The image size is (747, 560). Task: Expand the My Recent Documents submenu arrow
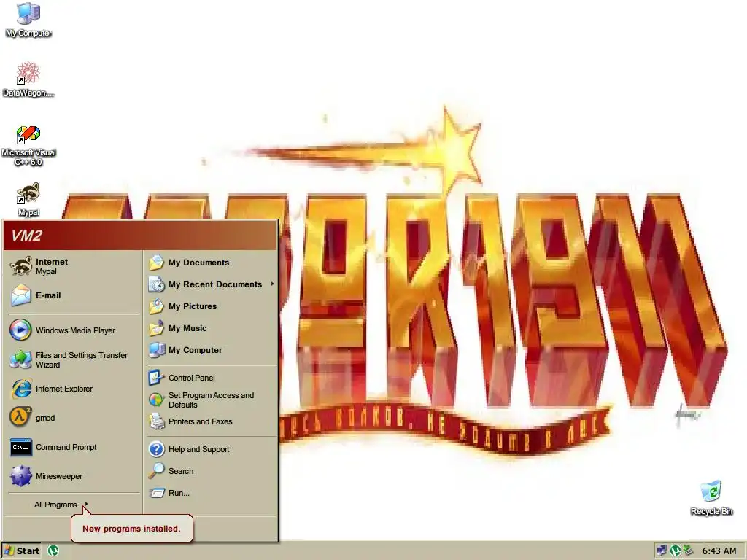(273, 284)
